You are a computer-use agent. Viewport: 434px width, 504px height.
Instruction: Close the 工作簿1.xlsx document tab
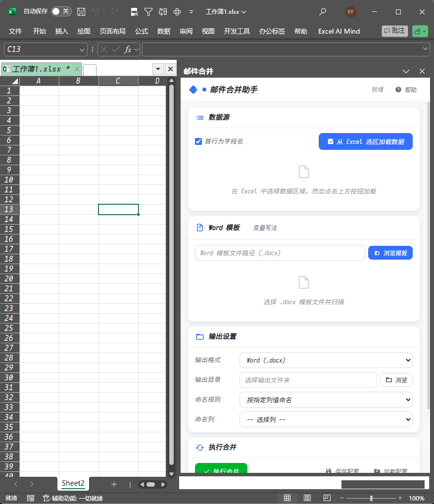(x=77, y=69)
